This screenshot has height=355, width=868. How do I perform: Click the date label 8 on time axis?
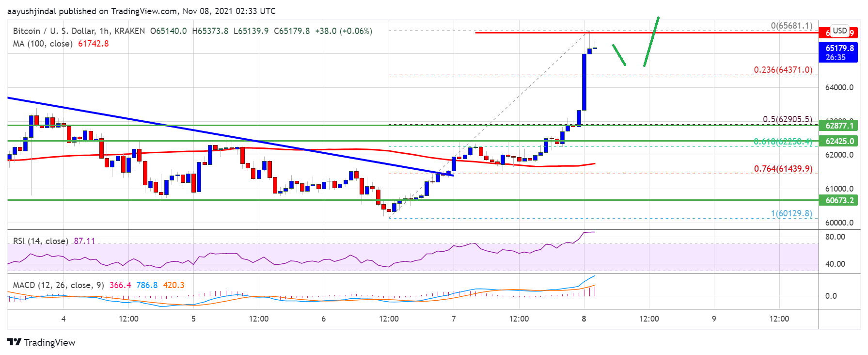click(x=584, y=319)
